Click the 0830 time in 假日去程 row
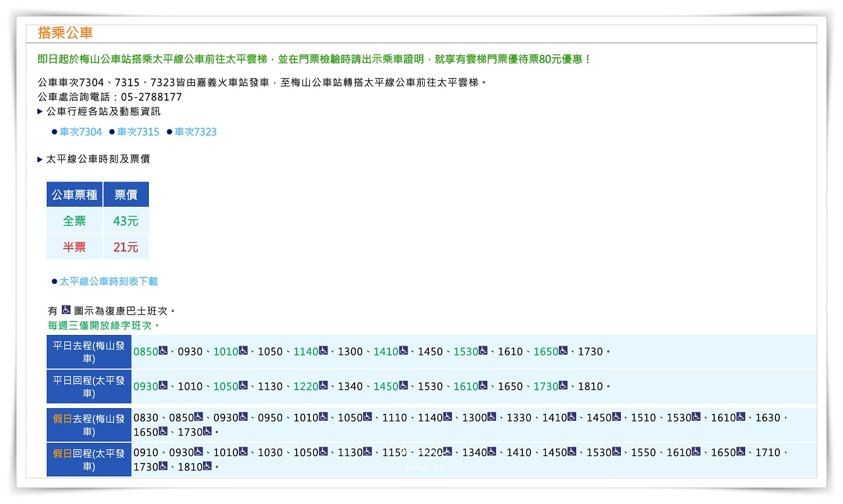Image resolution: width=843 pixels, height=504 pixels. [146, 418]
